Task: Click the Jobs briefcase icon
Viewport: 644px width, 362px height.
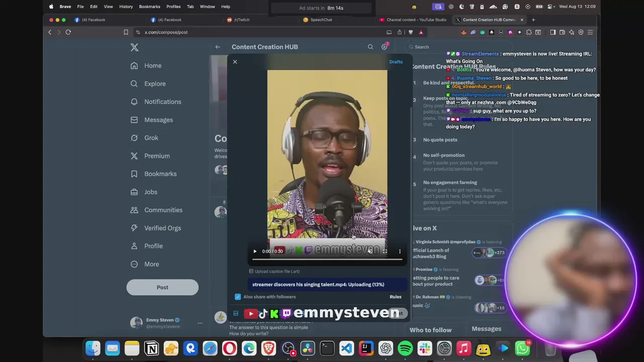Action: click(134, 192)
